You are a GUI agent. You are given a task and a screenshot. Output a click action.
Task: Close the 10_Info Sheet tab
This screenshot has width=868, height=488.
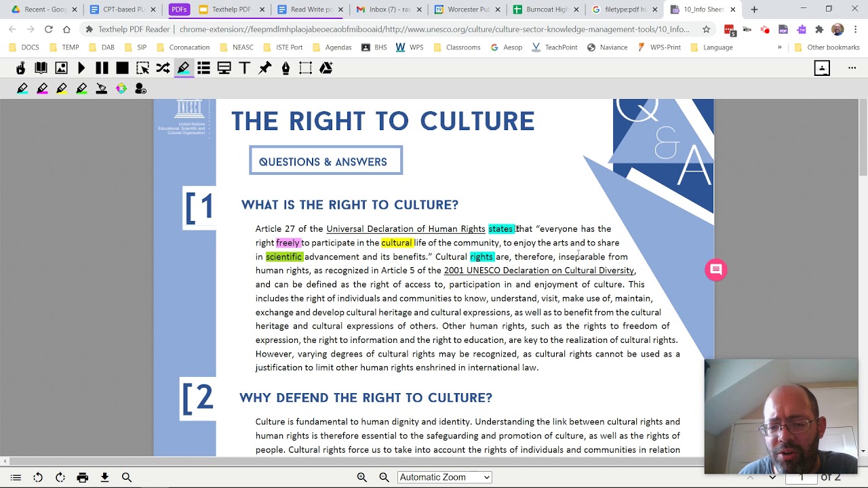pyautogui.click(x=732, y=9)
